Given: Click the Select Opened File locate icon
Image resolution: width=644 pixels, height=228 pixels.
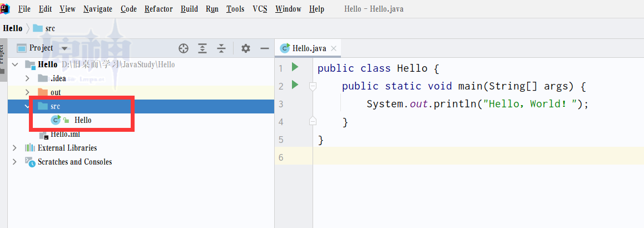Looking at the screenshot, I should [183, 48].
